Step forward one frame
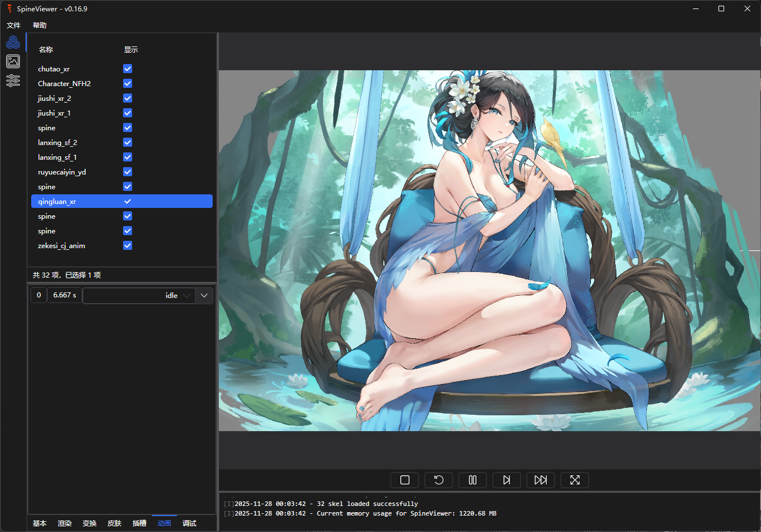Screen dimensions: 761x532 (x=507, y=480)
